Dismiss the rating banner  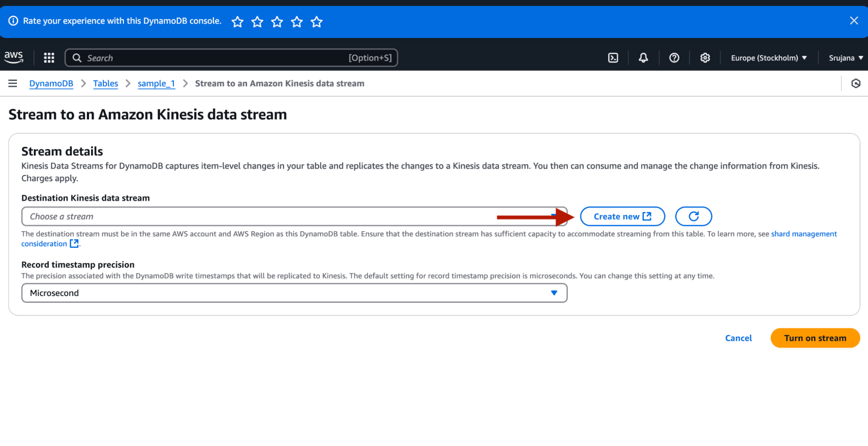point(854,20)
